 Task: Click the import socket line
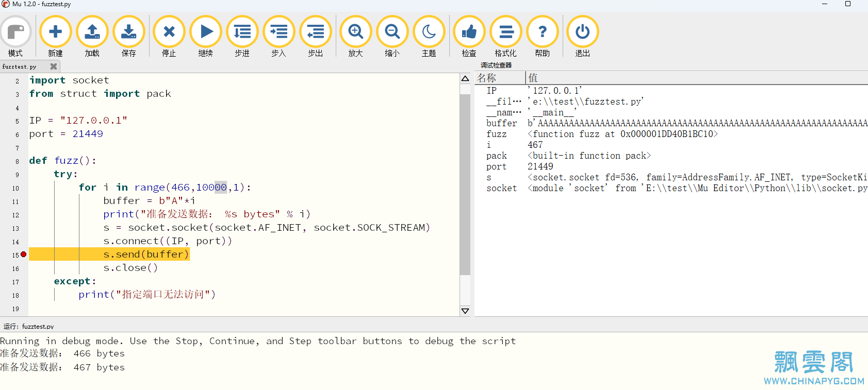pyautogui.click(x=69, y=80)
